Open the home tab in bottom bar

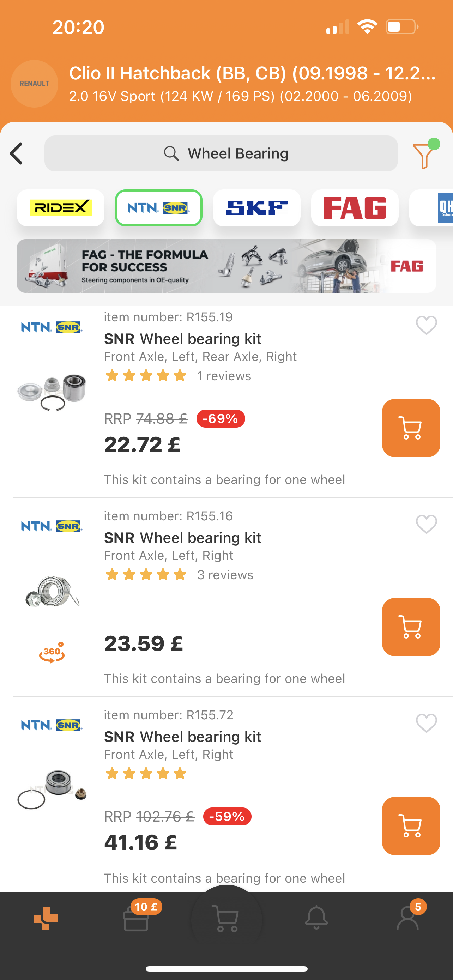[x=46, y=918]
